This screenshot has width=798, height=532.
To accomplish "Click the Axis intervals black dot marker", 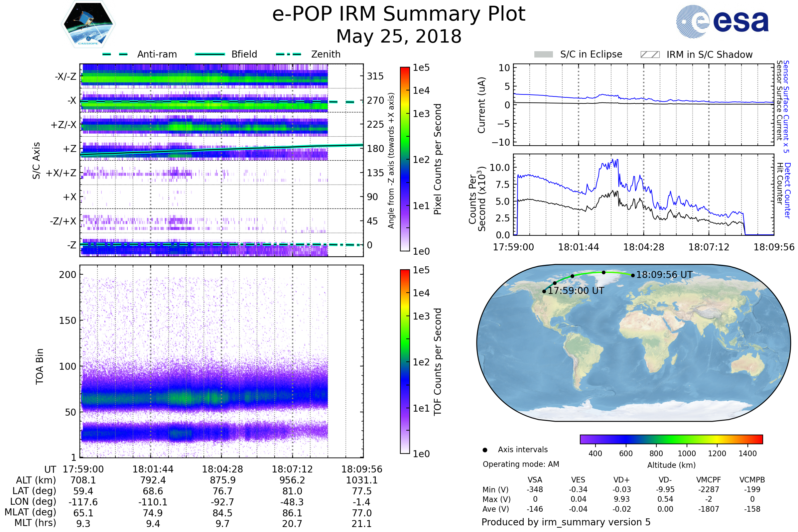I will (x=485, y=450).
